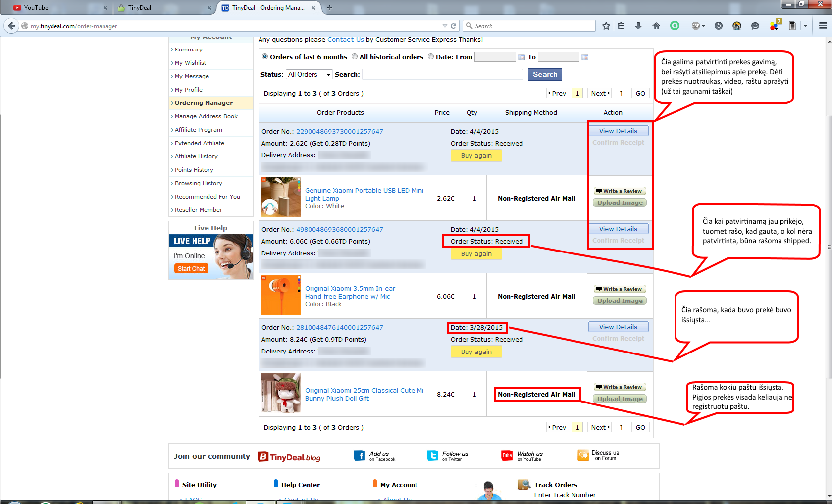
Task: Click Start Chat in Live Help
Action: coord(191,268)
